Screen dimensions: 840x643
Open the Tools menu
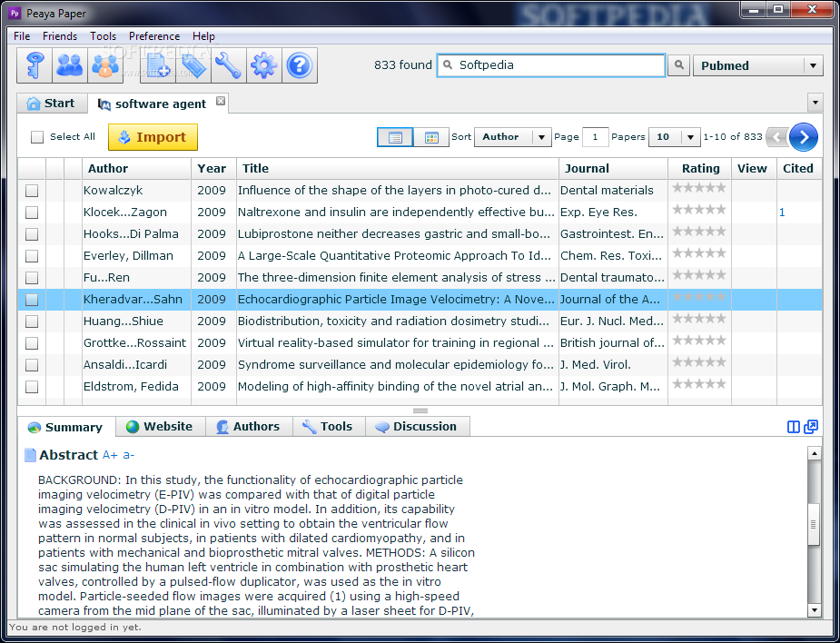coord(103,36)
